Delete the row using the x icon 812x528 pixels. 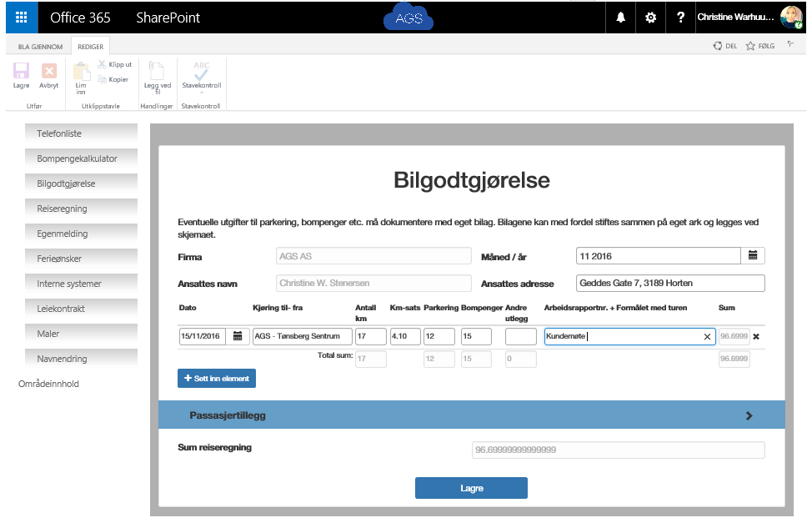click(756, 337)
